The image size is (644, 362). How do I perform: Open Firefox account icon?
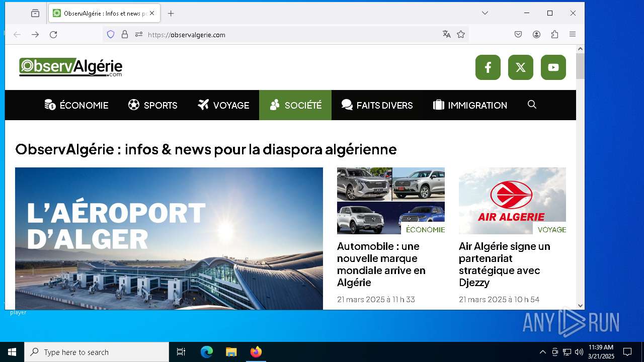click(x=536, y=34)
